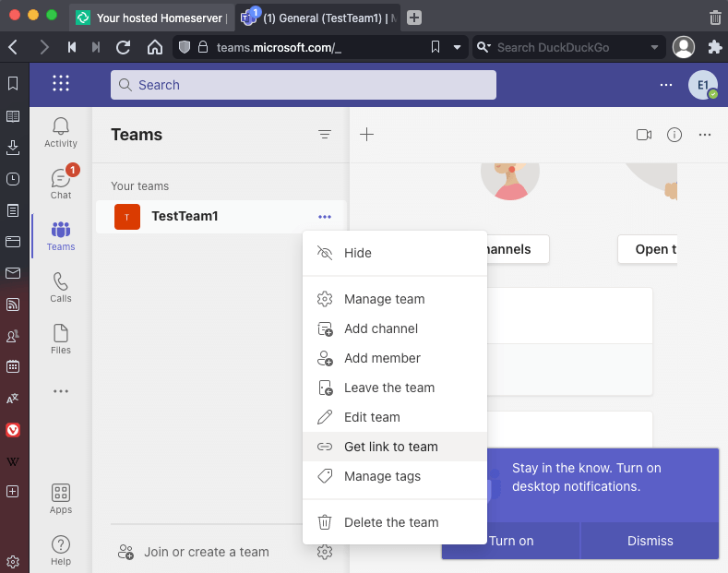This screenshot has width=728, height=573.
Task: Show more apps ellipsis in Teams rail
Action: [x=61, y=391]
